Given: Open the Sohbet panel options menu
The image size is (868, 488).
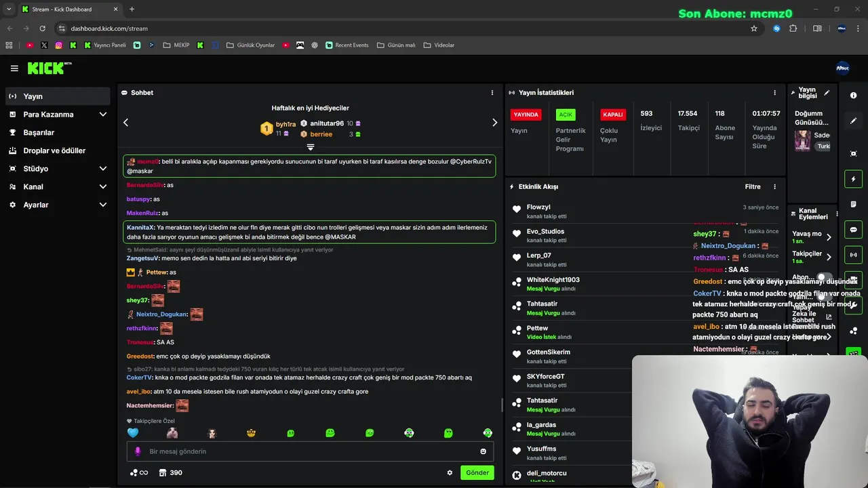Looking at the screenshot, I should point(492,93).
